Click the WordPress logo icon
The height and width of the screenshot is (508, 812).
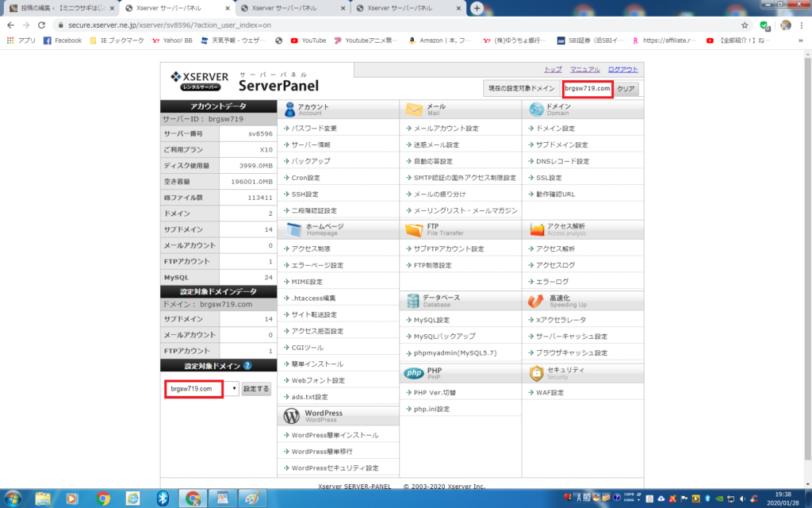coord(291,416)
